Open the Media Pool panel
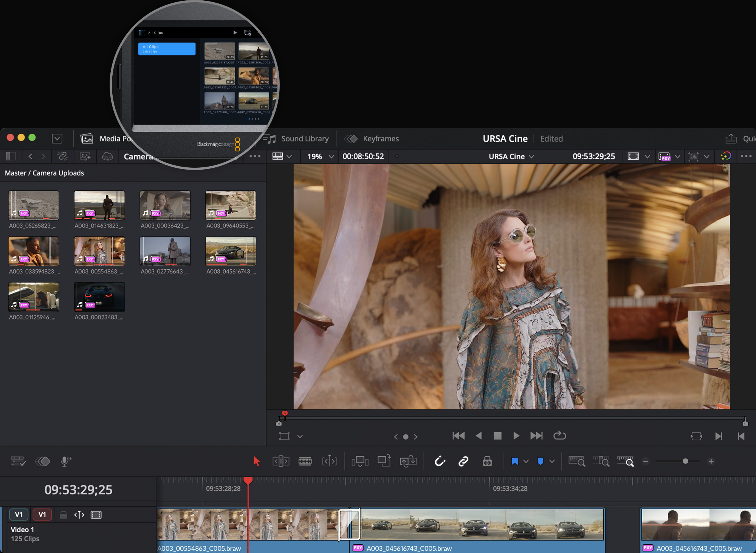The width and height of the screenshot is (756, 553). [107, 139]
